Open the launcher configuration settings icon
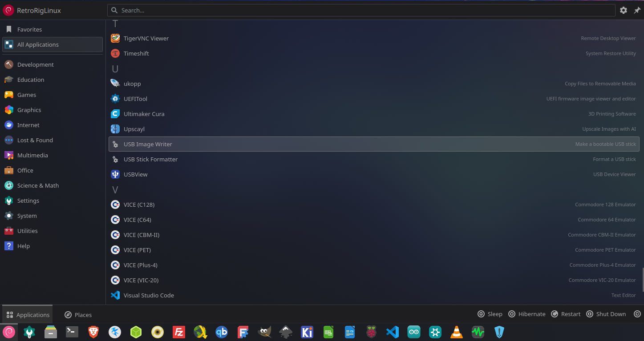Image resolution: width=644 pixels, height=341 pixels. pyautogui.click(x=624, y=10)
